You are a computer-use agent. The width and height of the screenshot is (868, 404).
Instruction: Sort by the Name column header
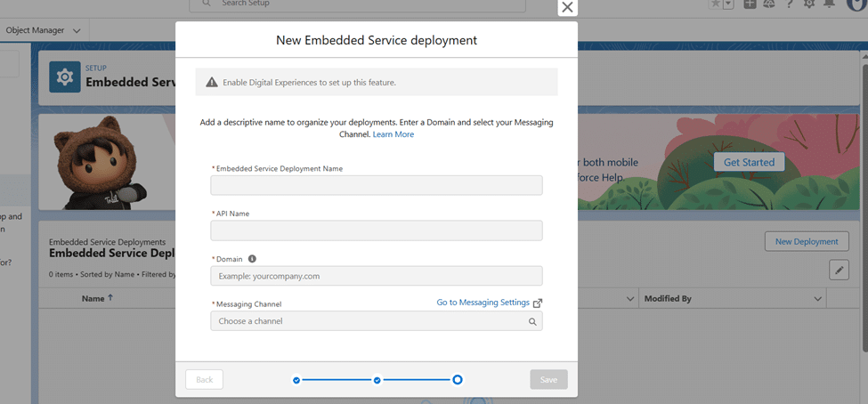coord(93,298)
